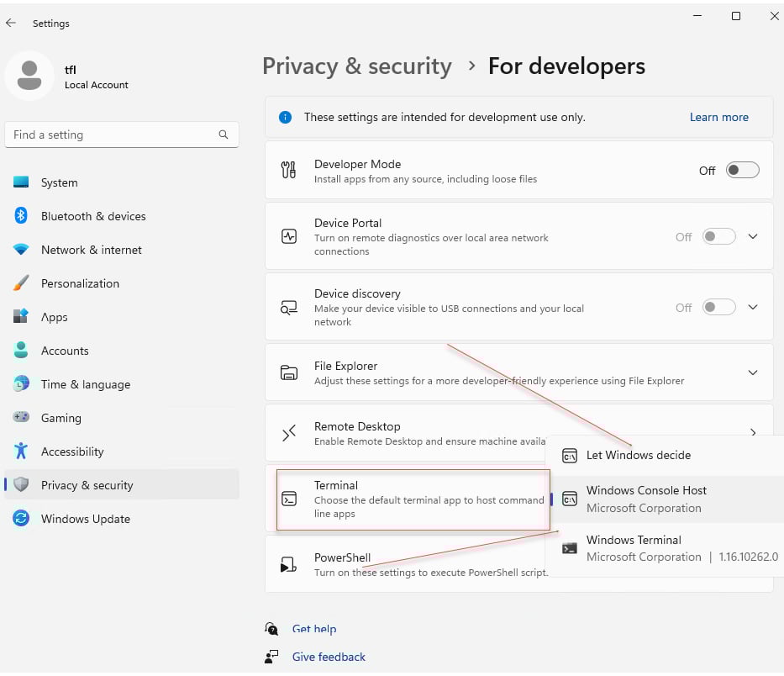
Task: Open the System settings category
Action: click(122, 182)
